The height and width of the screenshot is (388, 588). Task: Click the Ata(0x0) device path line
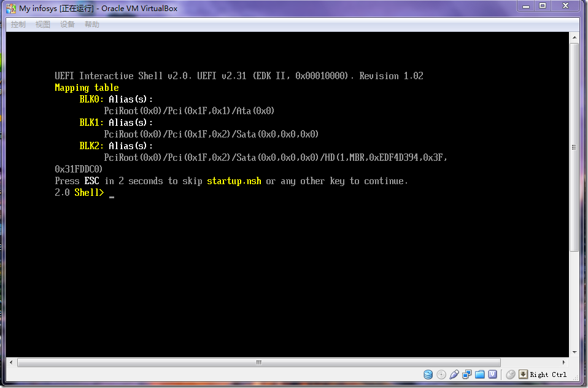(189, 111)
